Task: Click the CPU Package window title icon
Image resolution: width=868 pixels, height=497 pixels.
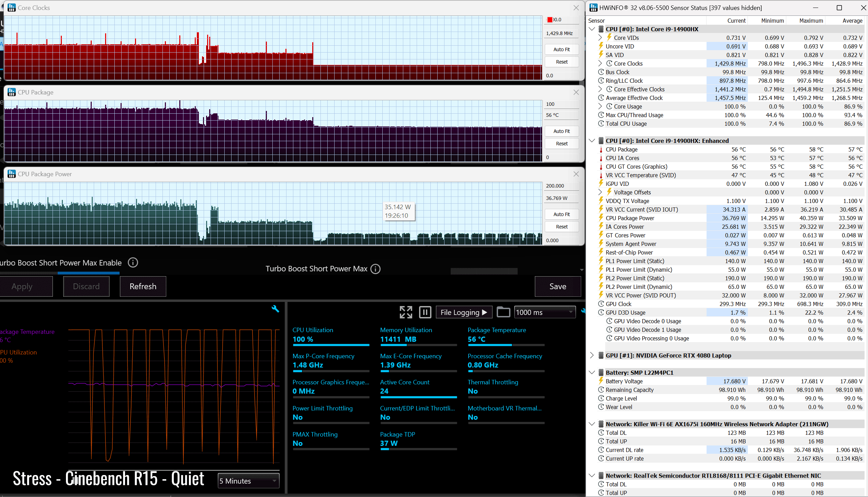Action: coord(12,92)
